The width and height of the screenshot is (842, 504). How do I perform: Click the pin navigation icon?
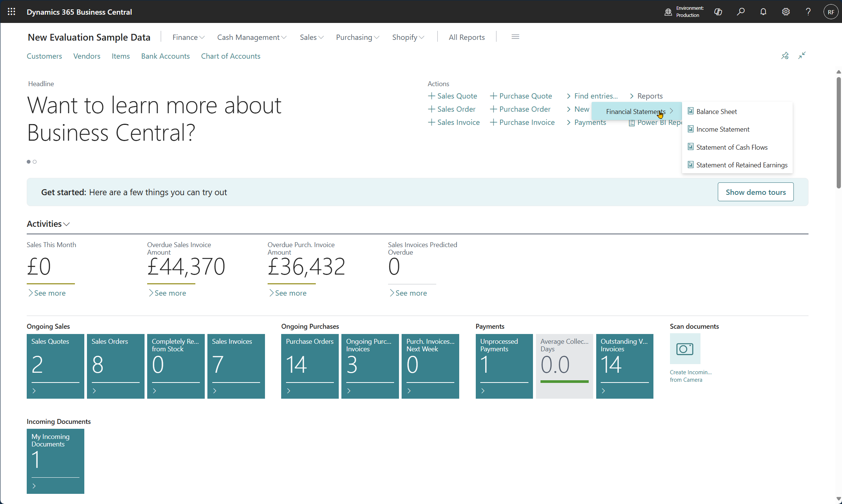785,56
